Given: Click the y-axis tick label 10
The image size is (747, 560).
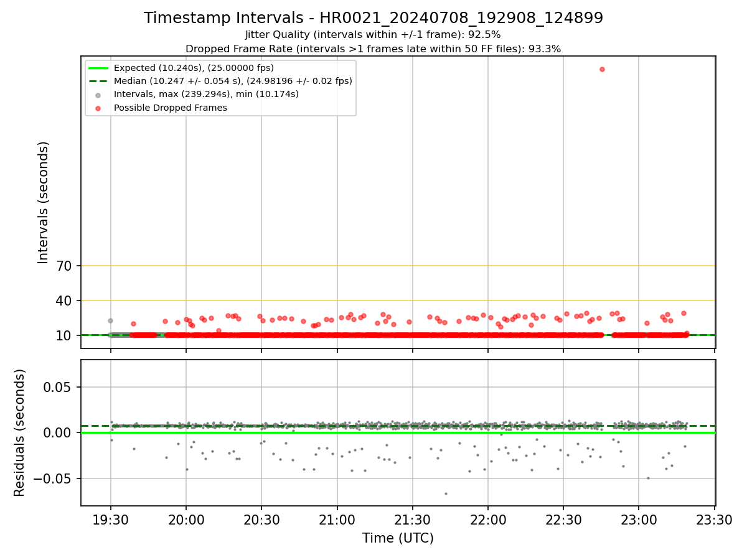Looking at the screenshot, I should (x=65, y=336).
